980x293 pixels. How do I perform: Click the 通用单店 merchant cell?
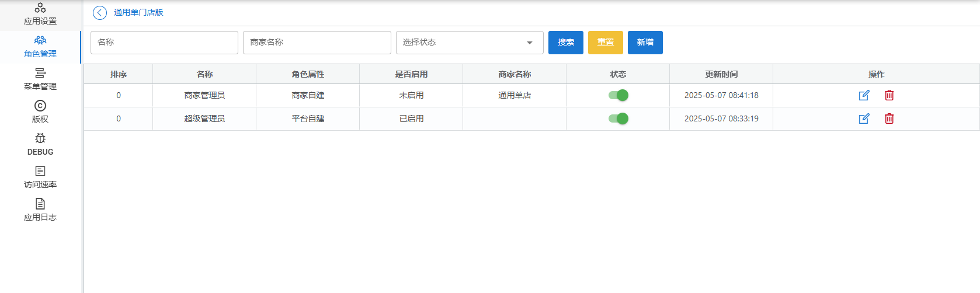pyautogui.click(x=515, y=95)
